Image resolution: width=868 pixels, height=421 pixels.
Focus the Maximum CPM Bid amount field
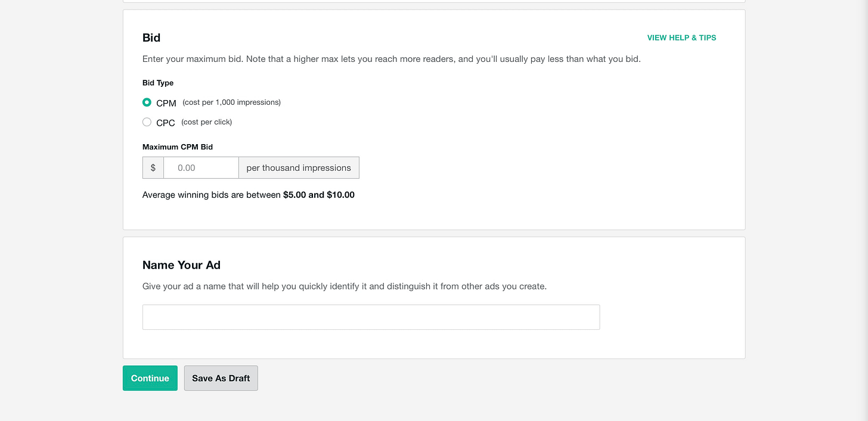[x=201, y=168]
